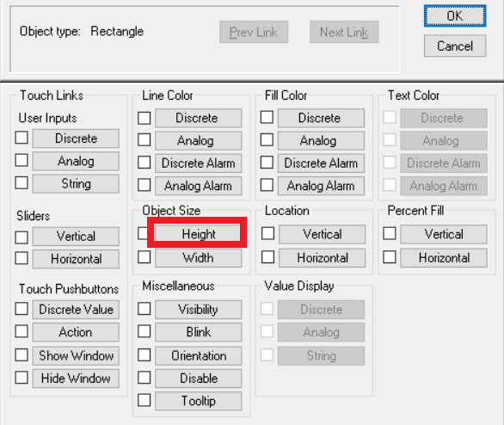The image size is (504, 425).
Task: Open Line Color Discrete link
Action: point(199,118)
